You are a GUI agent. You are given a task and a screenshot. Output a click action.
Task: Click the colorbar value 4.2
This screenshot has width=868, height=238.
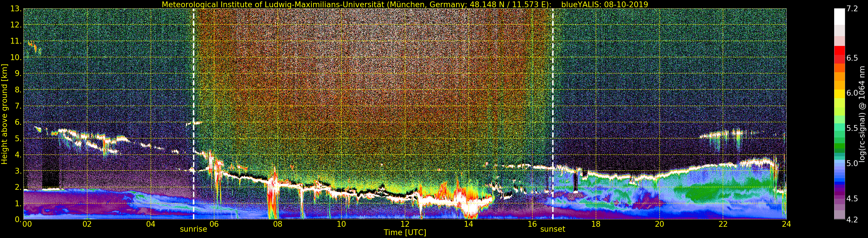(852, 220)
